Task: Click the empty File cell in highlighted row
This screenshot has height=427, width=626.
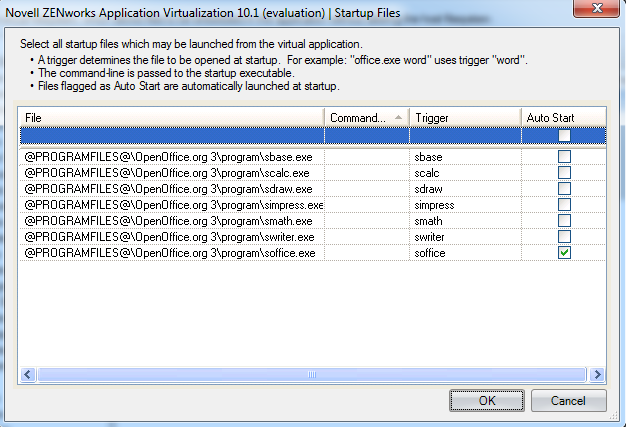Action: click(172, 136)
